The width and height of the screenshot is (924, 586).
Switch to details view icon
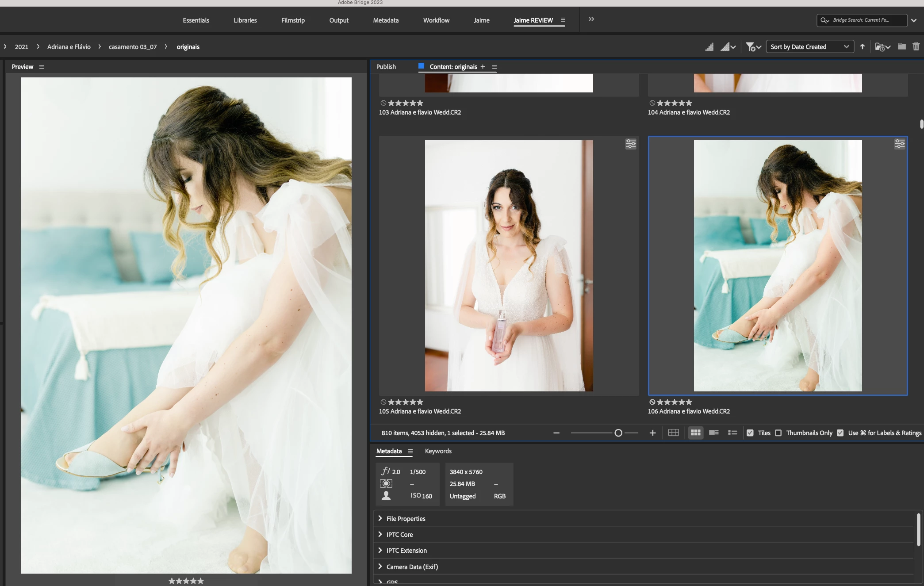pyautogui.click(x=713, y=433)
